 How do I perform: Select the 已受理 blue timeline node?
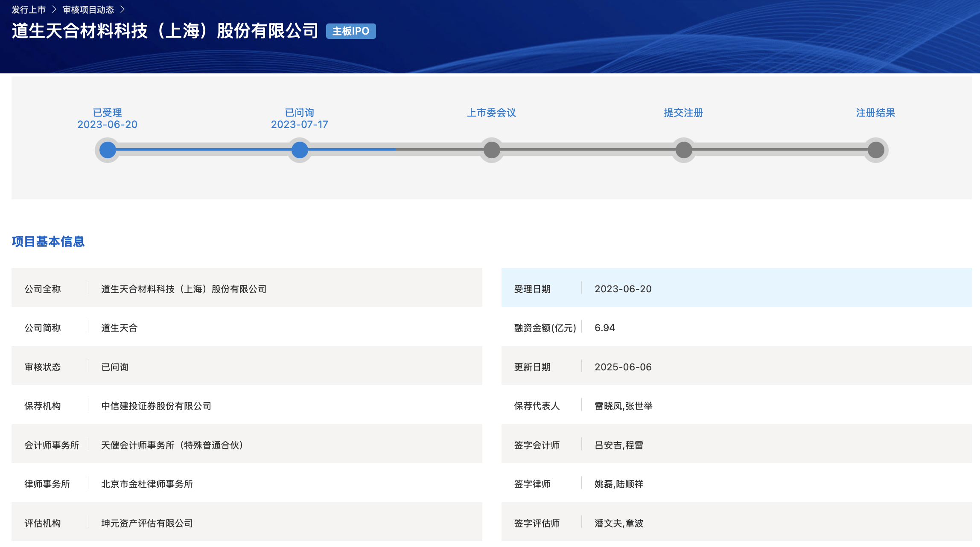(108, 150)
